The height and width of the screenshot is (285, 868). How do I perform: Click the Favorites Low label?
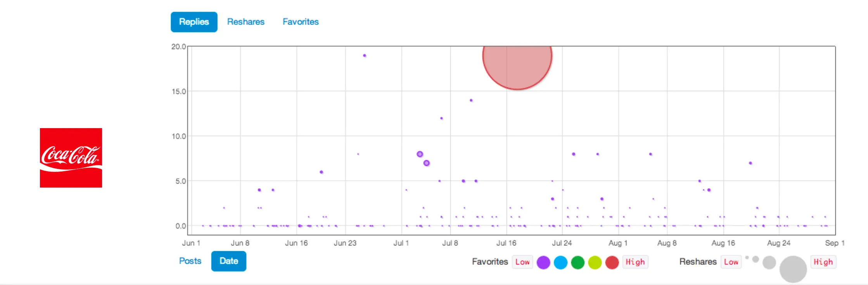[522, 262]
